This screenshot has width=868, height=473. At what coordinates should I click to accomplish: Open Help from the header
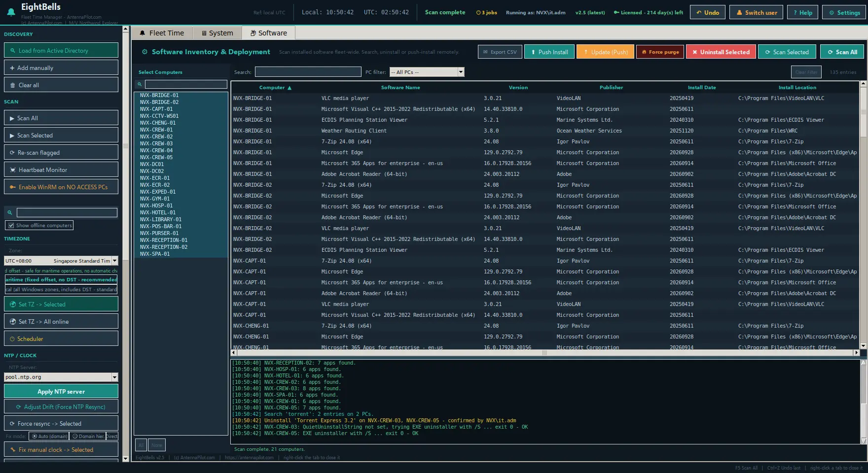point(802,13)
